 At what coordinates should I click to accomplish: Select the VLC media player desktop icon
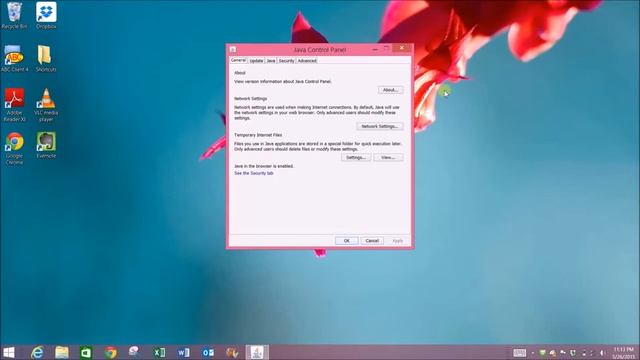click(46, 105)
